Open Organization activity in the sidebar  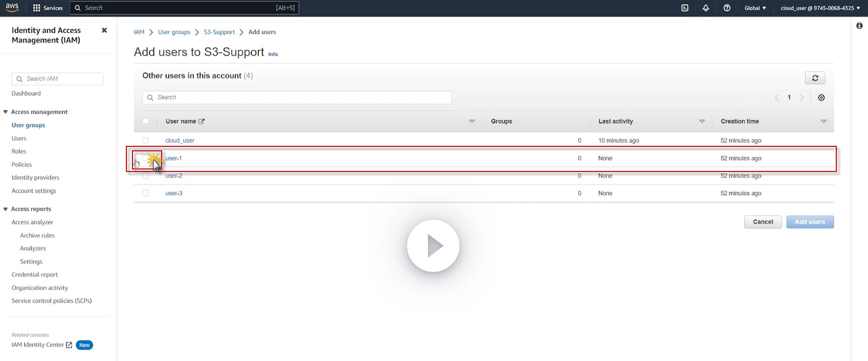40,288
